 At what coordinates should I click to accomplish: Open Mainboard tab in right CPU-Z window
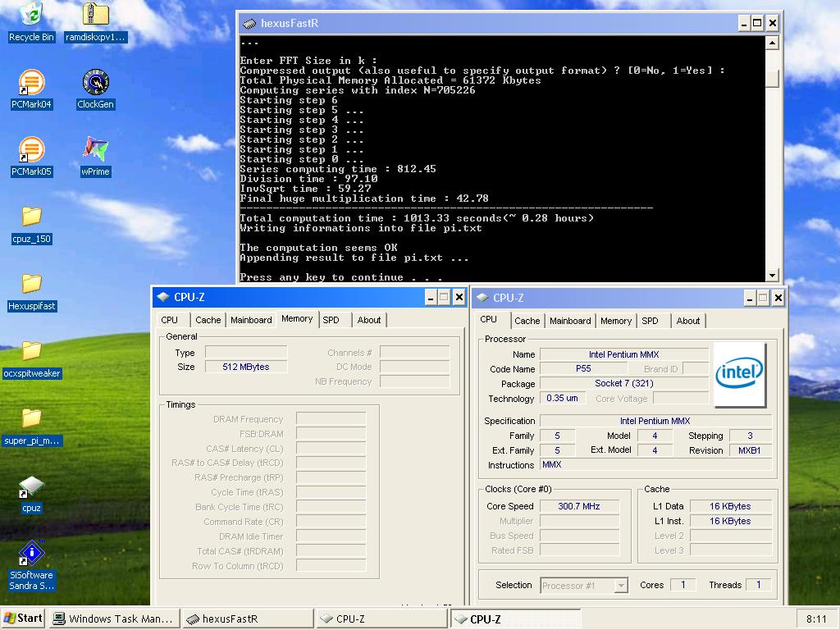[570, 321]
